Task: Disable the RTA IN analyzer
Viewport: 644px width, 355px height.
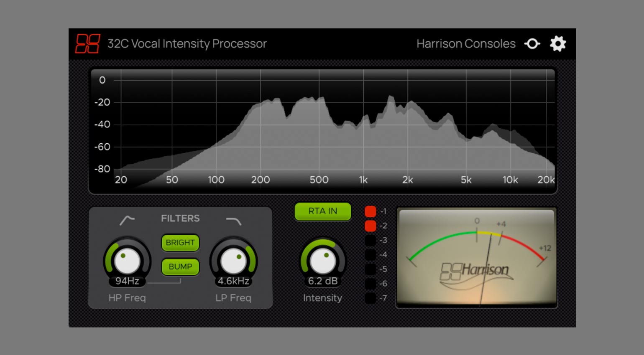Action: pos(322,211)
